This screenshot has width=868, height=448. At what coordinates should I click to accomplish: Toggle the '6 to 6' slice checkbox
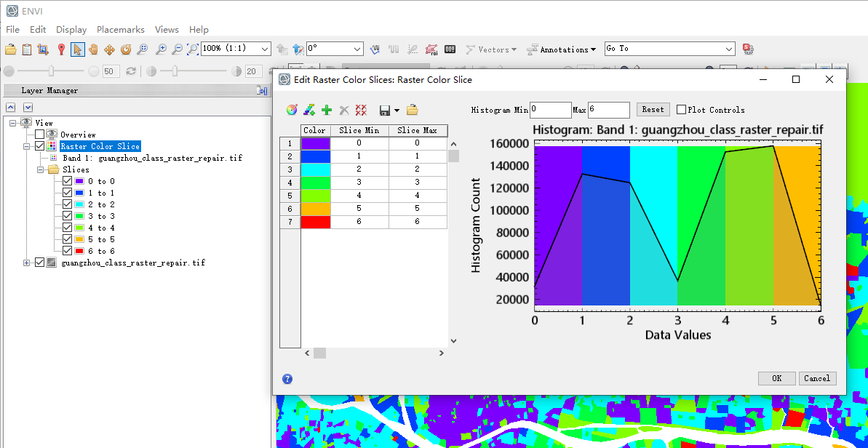click(67, 251)
